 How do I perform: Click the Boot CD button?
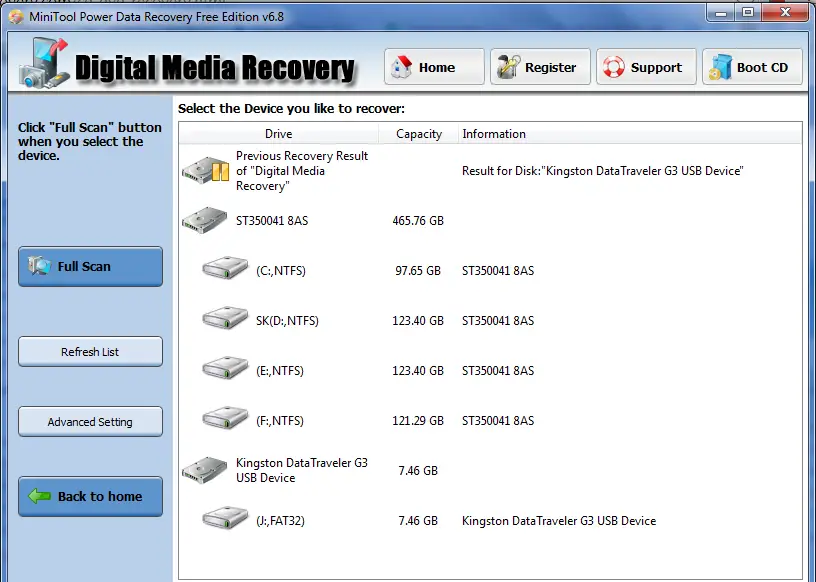(x=752, y=67)
